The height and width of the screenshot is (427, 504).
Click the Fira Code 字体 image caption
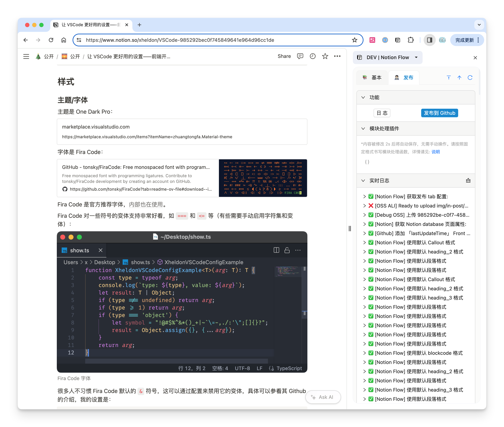(x=74, y=378)
